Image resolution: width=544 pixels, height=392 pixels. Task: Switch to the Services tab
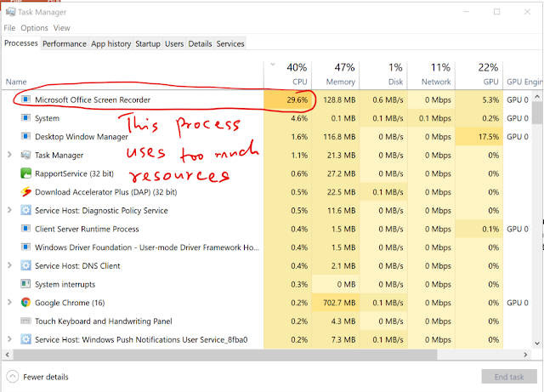230,43
